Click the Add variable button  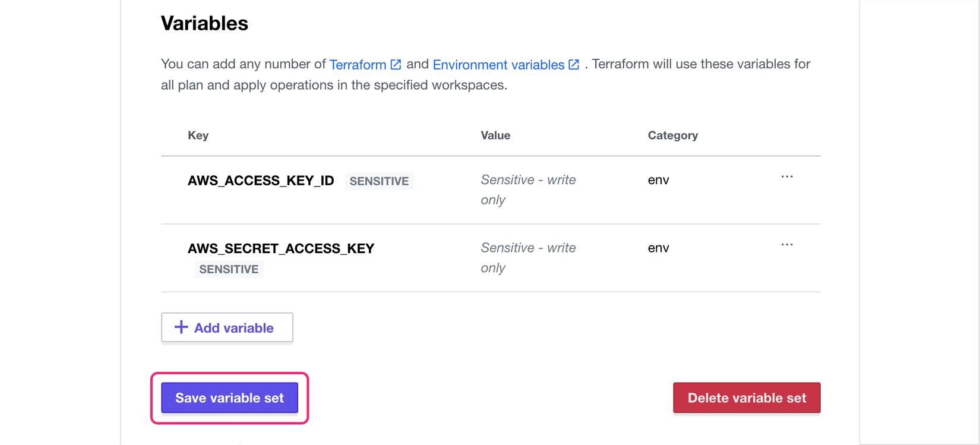tap(227, 327)
